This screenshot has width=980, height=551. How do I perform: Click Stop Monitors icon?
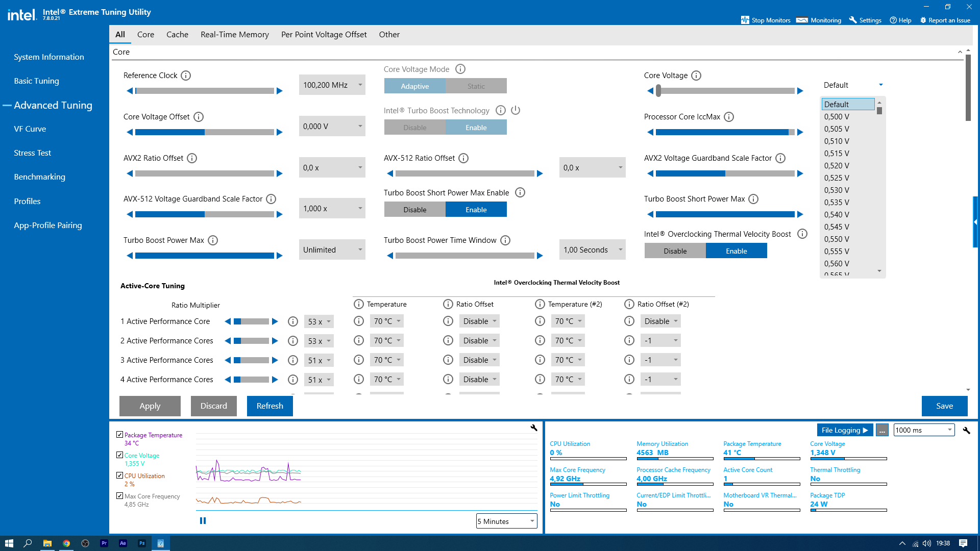[745, 20]
